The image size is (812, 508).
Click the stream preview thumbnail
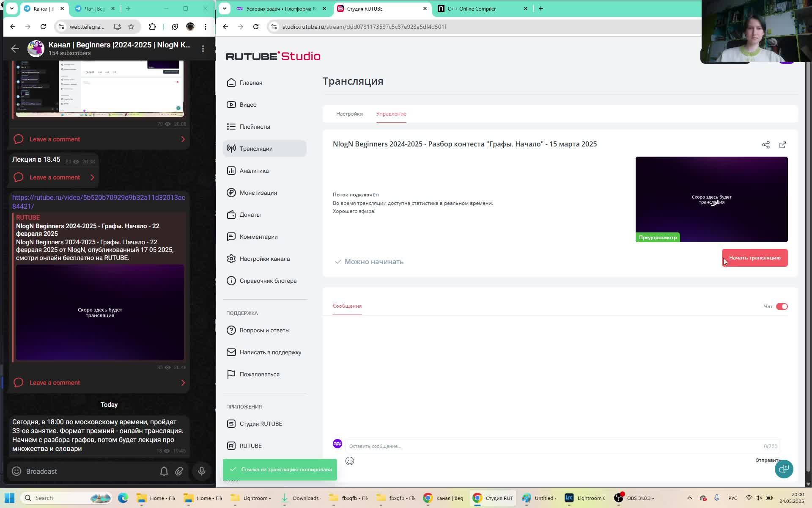(711, 199)
